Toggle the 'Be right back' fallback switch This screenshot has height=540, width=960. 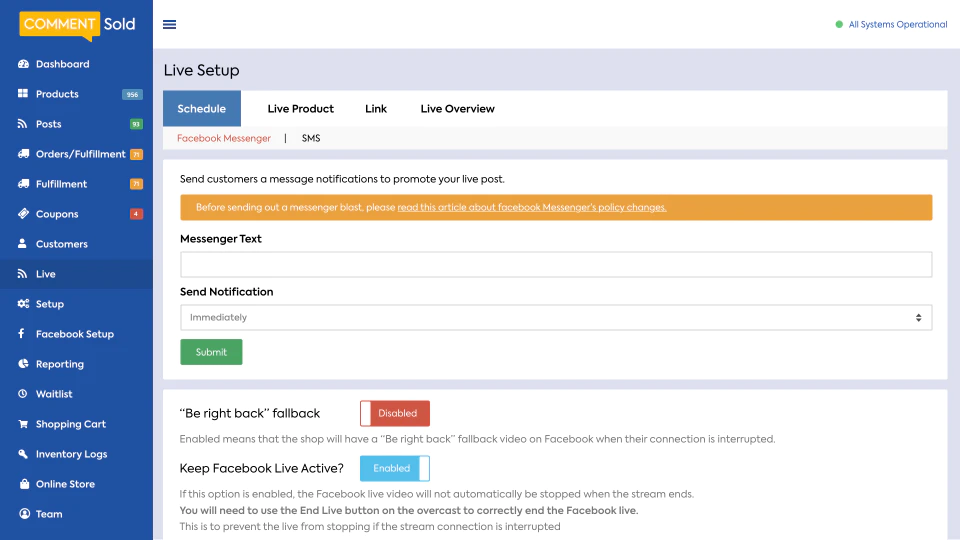click(395, 413)
